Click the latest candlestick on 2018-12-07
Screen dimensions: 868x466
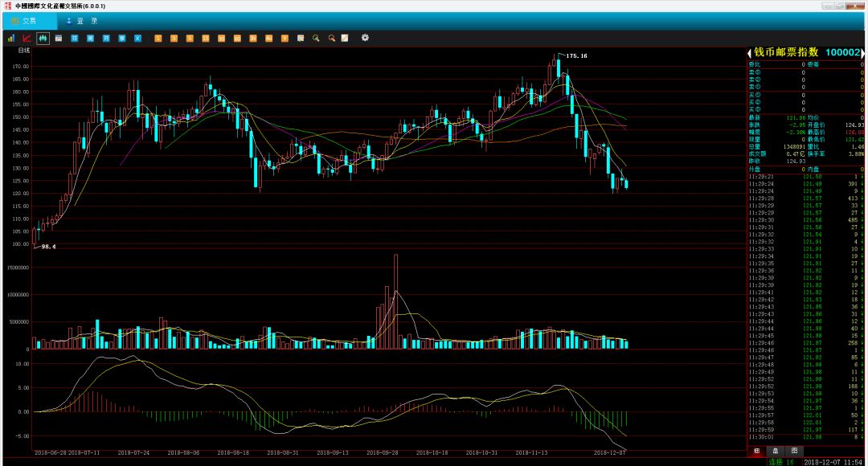627,184
